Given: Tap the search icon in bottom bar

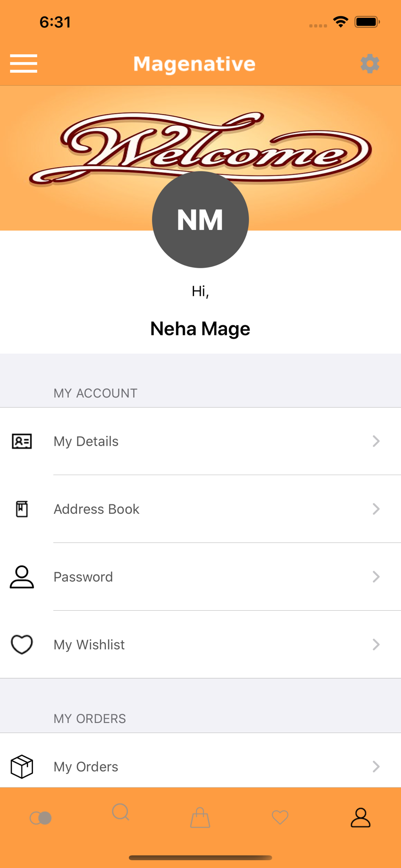Looking at the screenshot, I should pos(121,812).
